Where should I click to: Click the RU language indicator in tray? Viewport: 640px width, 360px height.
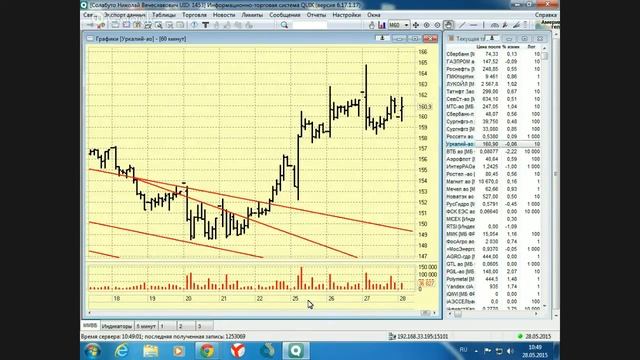point(463,350)
